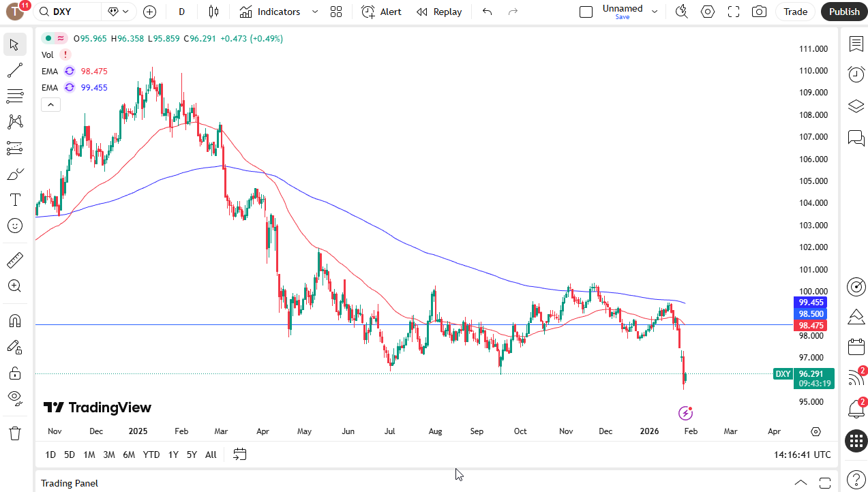Image resolution: width=868 pixels, height=492 pixels.
Task: Click the red EMA 98.475 legend
Action: 74,71
